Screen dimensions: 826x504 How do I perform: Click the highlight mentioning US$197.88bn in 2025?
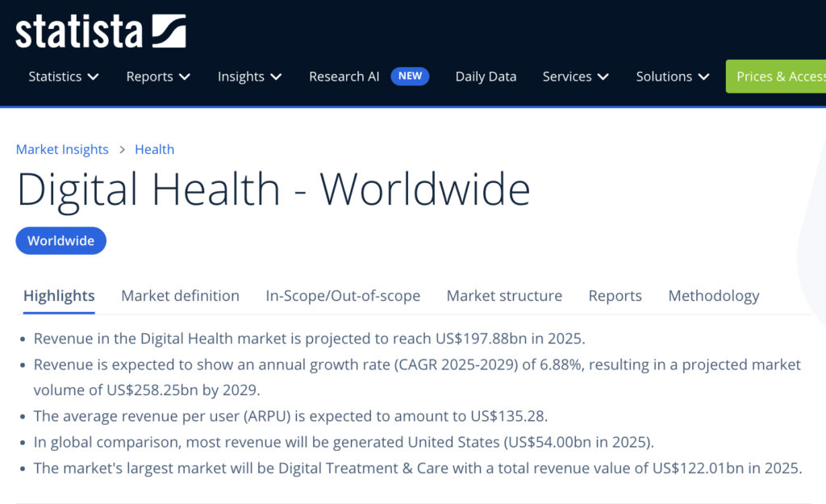(x=309, y=339)
